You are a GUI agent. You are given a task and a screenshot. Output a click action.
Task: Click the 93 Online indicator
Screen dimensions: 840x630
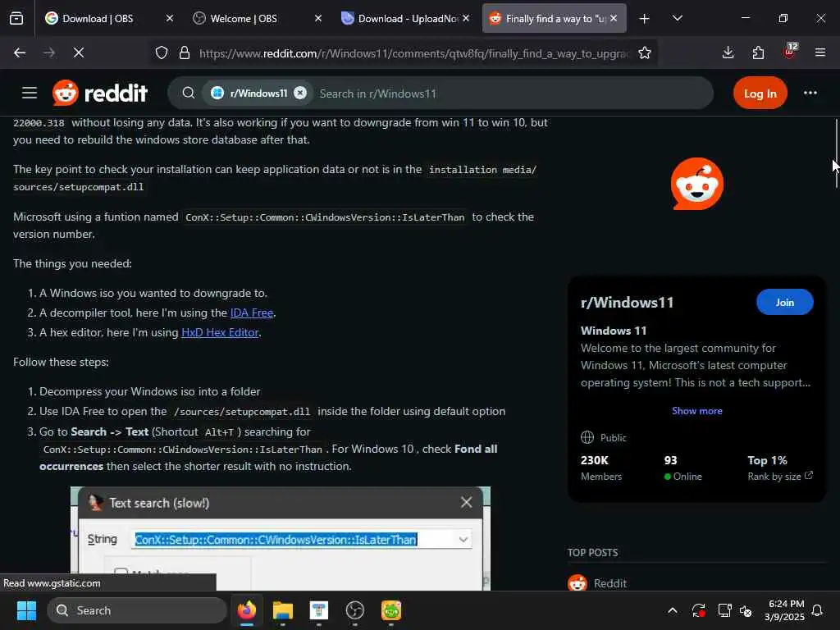[682, 468]
